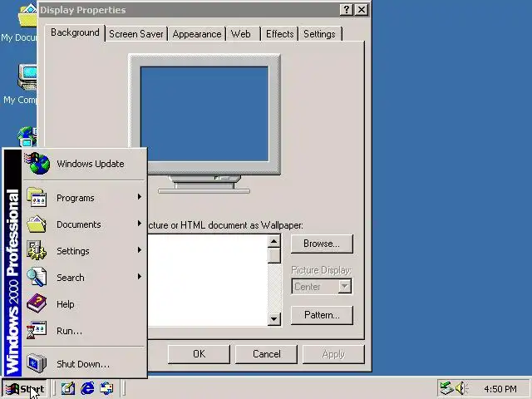Click the wallpaper list box
The width and height of the screenshot is (532, 399).
pyautogui.click(x=207, y=280)
